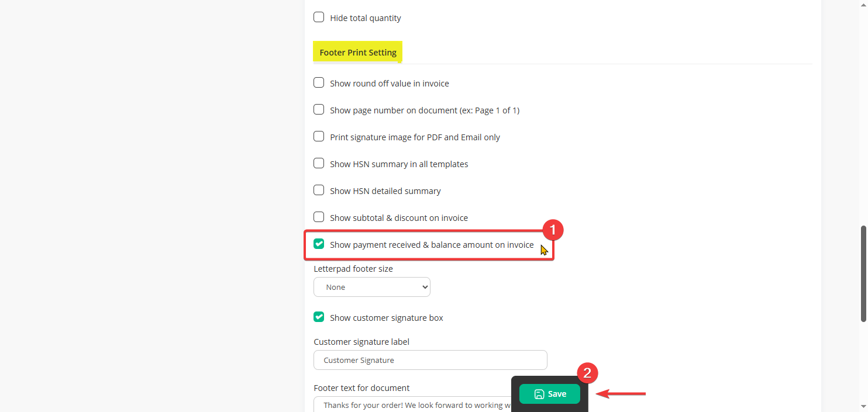The width and height of the screenshot is (868, 412).
Task: Click the Customer signature label field
Action: point(430,360)
